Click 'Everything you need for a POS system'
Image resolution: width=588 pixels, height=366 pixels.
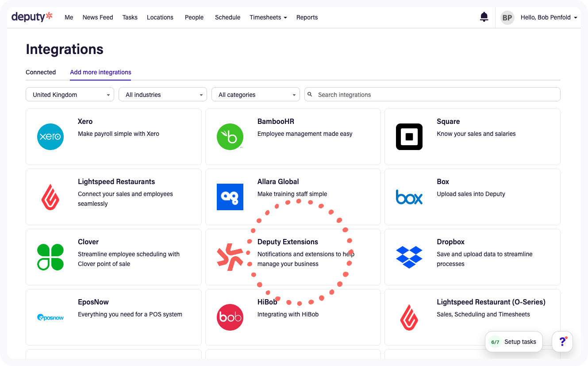click(x=130, y=314)
